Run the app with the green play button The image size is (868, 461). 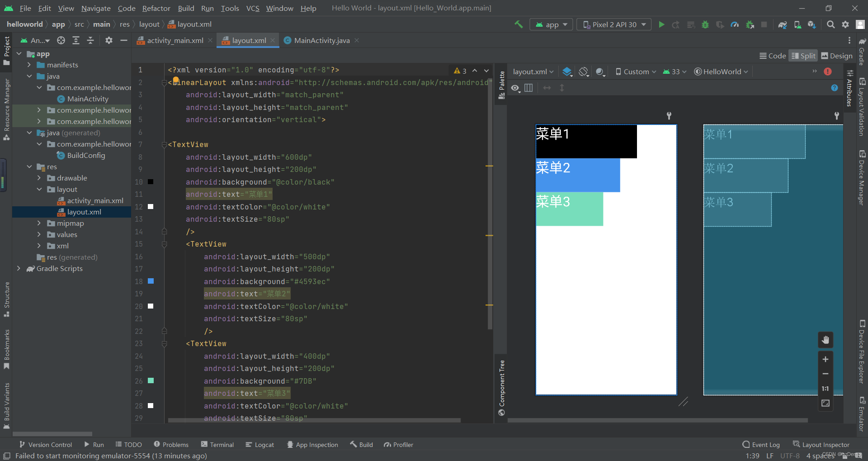(661, 25)
